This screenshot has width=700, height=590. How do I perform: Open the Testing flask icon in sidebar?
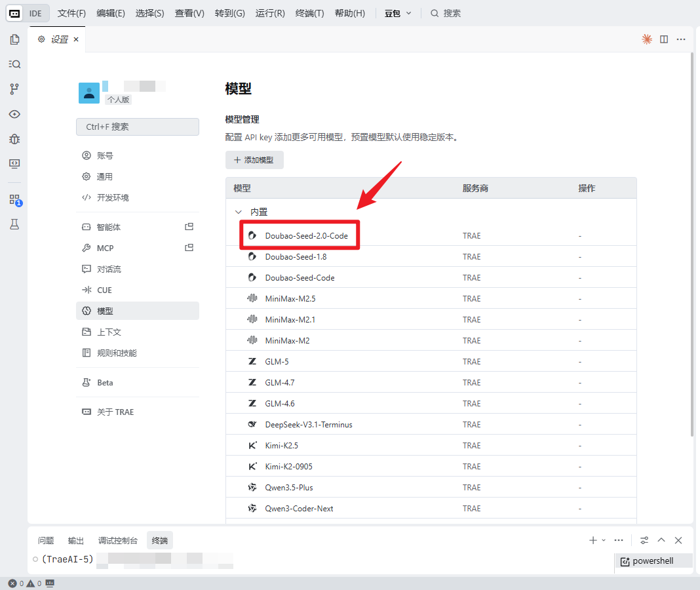(x=14, y=224)
